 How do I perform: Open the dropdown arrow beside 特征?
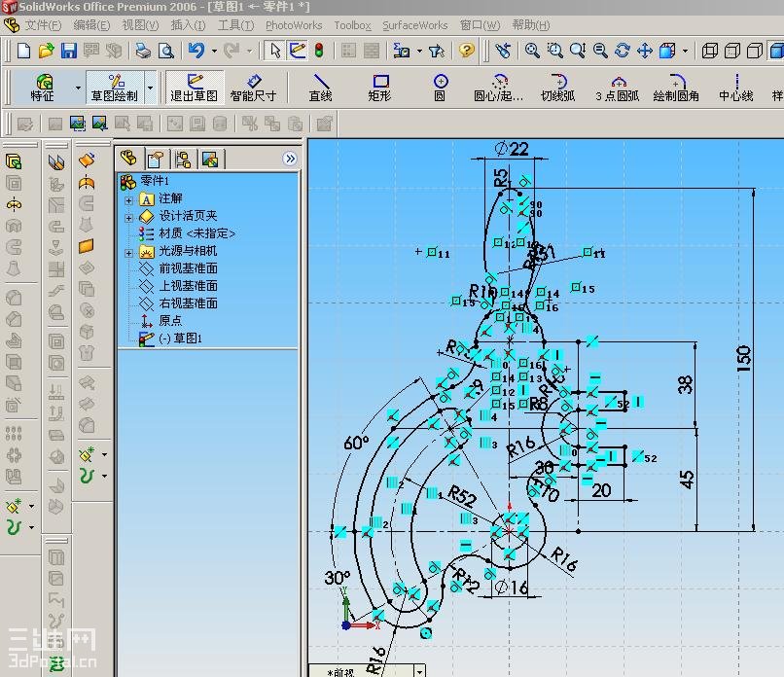(x=78, y=89)
